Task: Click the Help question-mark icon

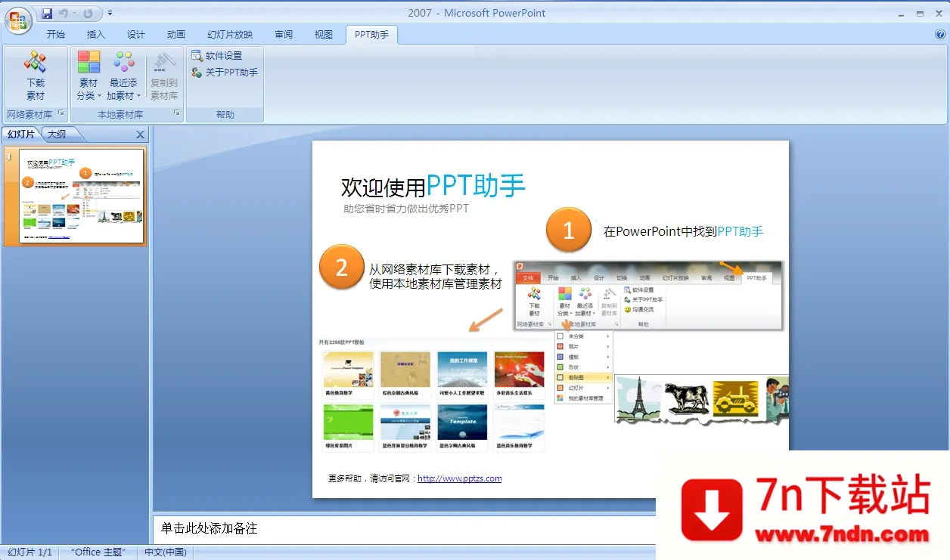Action: click(x=940, y=33)
